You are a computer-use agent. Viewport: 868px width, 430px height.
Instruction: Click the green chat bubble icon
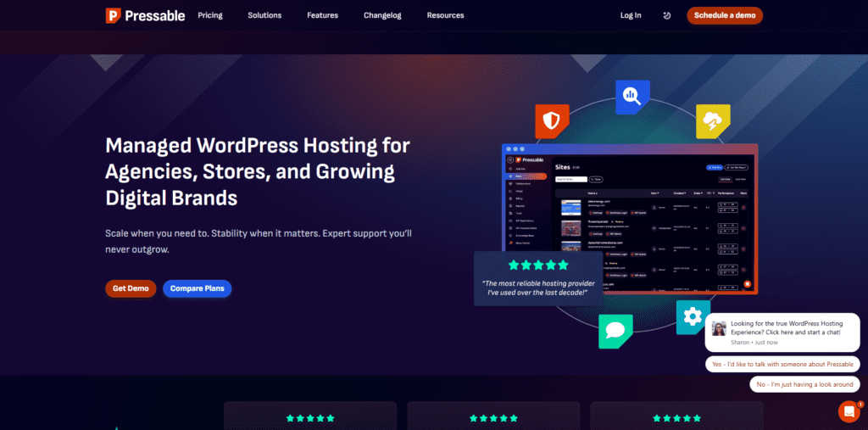[615, 332]
